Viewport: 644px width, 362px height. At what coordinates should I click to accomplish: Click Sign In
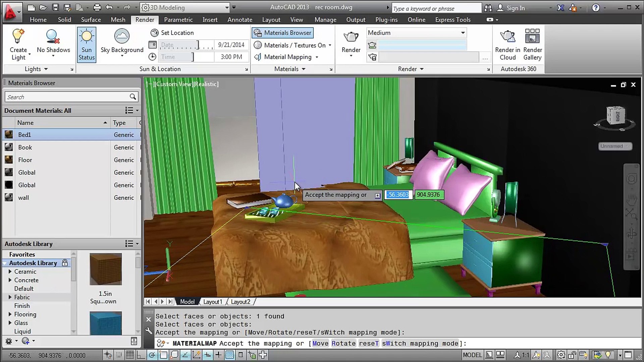pyautogui.click(x=515, y=8)
